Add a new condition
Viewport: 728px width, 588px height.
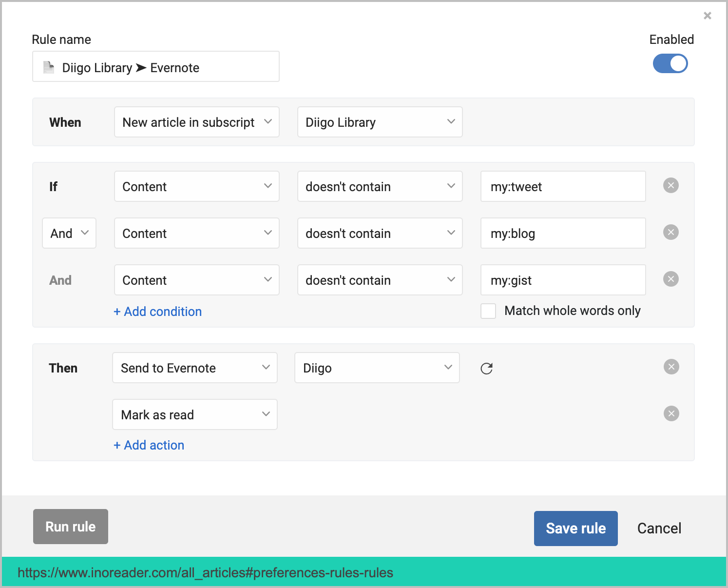[157, 311]
